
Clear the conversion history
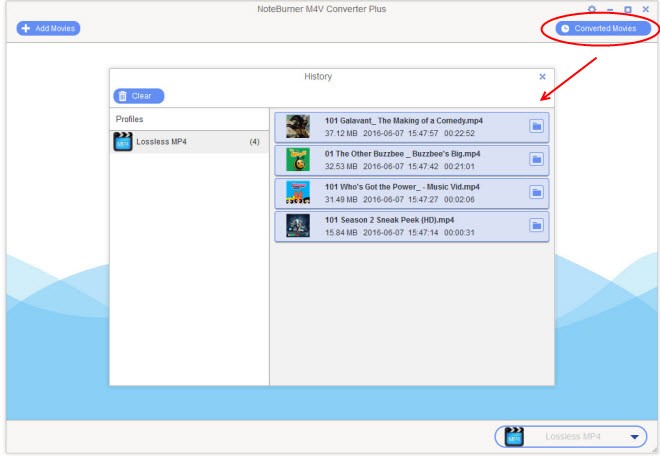pos(138,96)
